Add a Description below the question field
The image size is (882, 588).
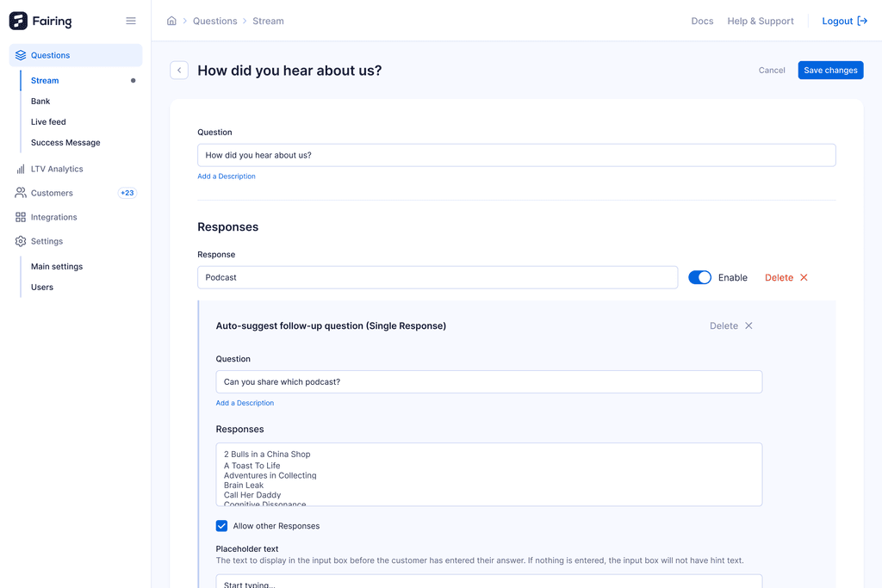[x=226, y=176]
